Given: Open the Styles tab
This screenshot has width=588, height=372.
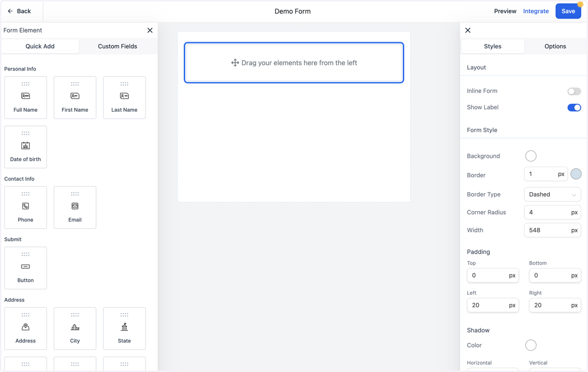Looking at the screenshot, I should pos(492,46).
